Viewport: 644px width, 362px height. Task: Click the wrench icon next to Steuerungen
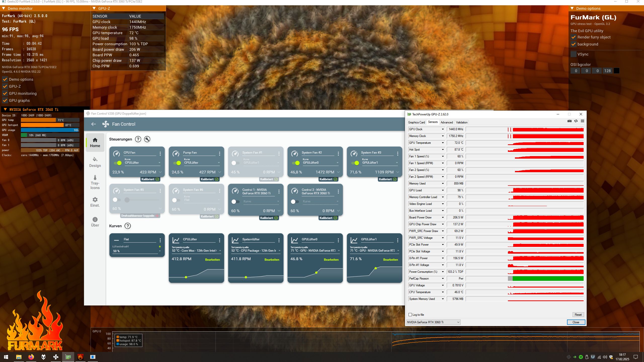point(147,139)
